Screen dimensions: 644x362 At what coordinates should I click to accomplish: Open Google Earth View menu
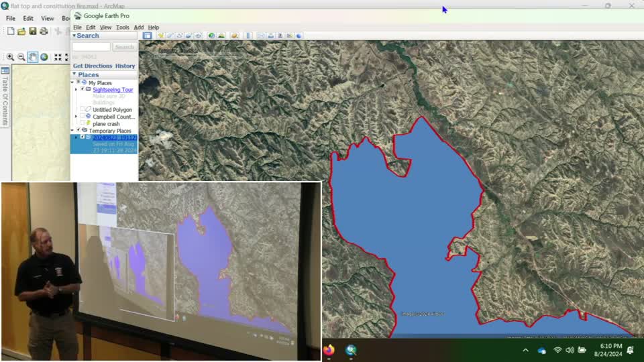pos(105,27)
